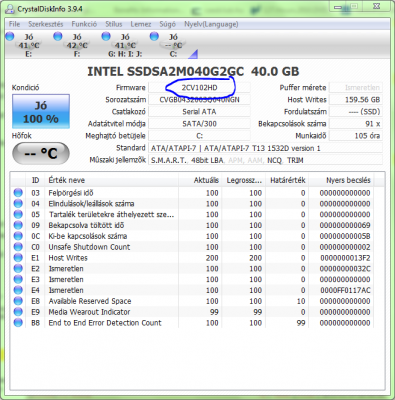
Task: Click raw value 0000FF0117AC
Action: pos(345,290)
